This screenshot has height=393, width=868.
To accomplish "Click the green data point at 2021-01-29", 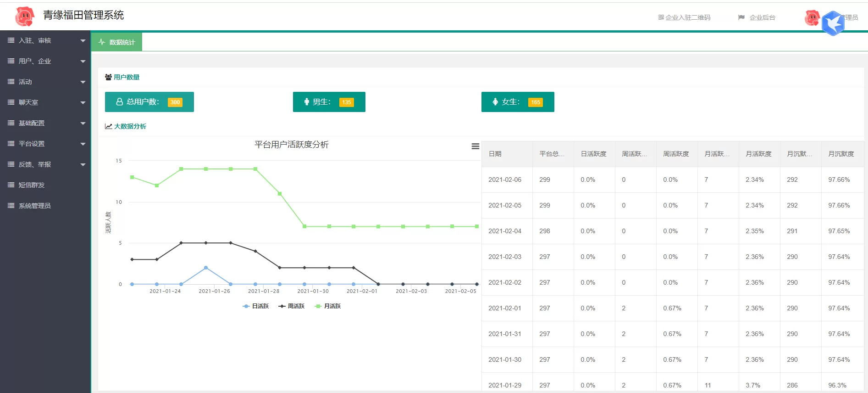I will tap(280, 194).
